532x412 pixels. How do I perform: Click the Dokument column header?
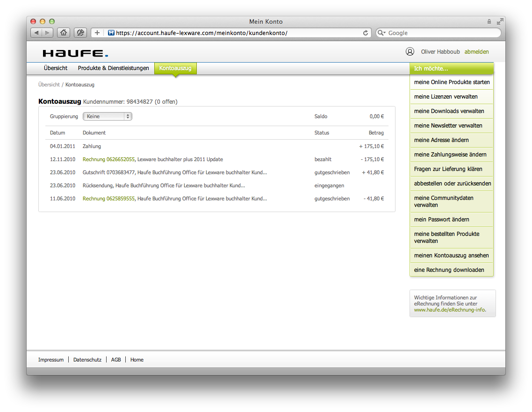pyautogui.click(x=94, y=133)
